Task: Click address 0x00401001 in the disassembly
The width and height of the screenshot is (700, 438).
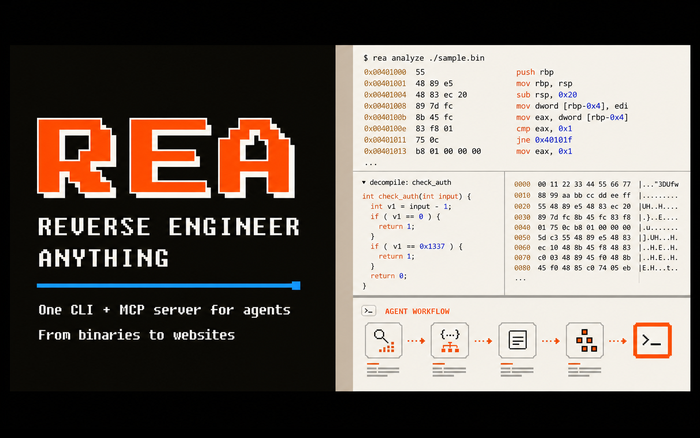Action: tap(385, 83)
